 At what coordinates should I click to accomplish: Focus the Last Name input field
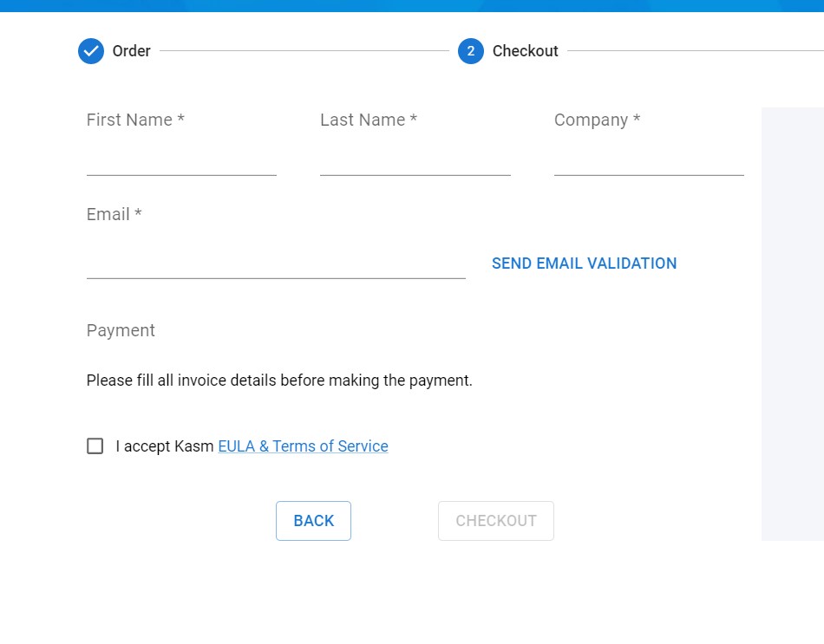(x=415, y=159)
